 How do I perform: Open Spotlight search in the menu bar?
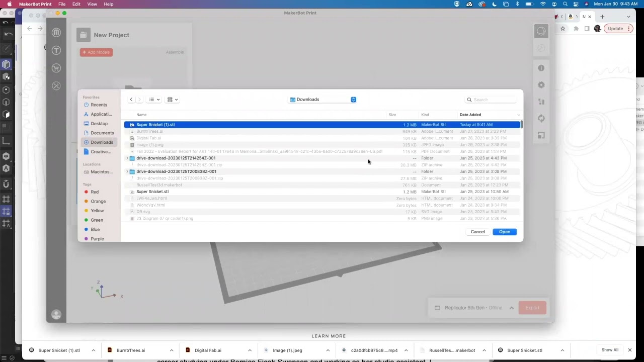(565, 4)
